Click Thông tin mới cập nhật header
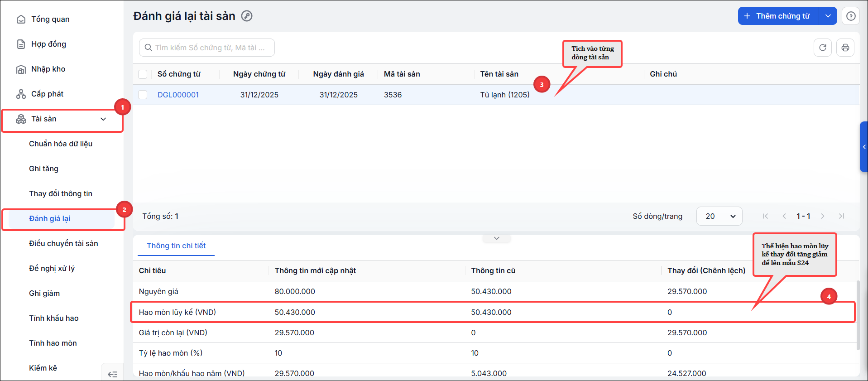The height and width of the screenshot is (381, 868). tap(315, 270)
